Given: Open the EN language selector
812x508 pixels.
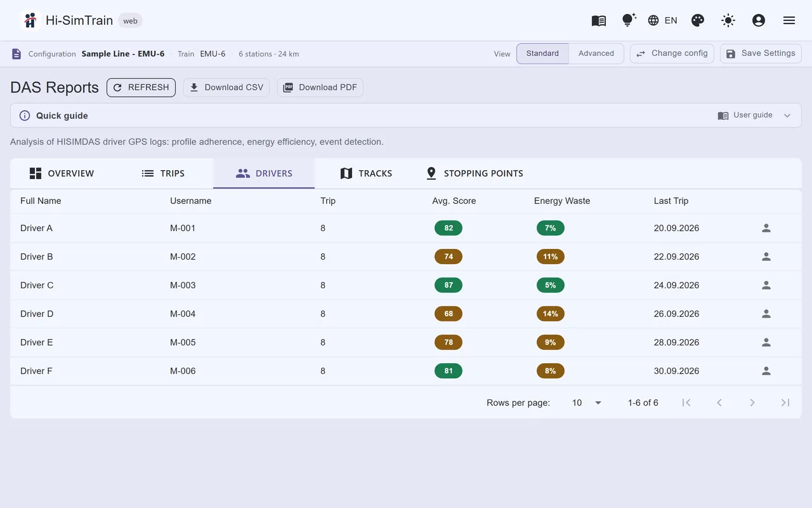Looking at the screenshot, I should [x=662, y=20].
